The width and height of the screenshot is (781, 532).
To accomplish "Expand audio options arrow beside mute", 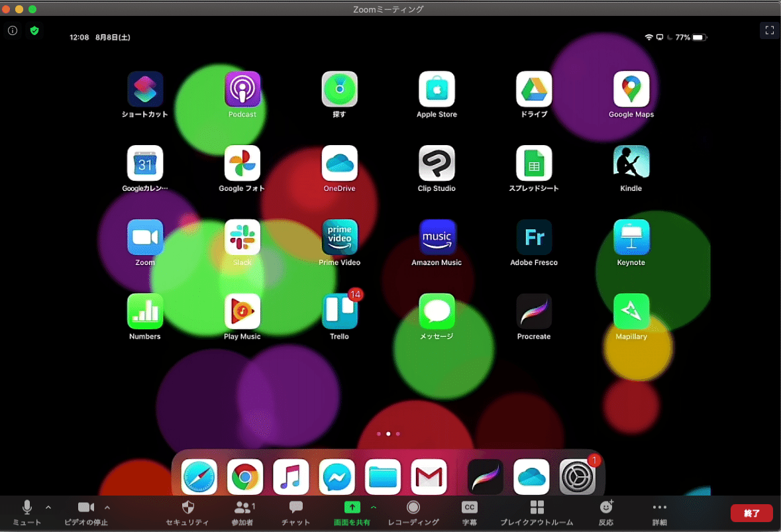I will [48, 507].
